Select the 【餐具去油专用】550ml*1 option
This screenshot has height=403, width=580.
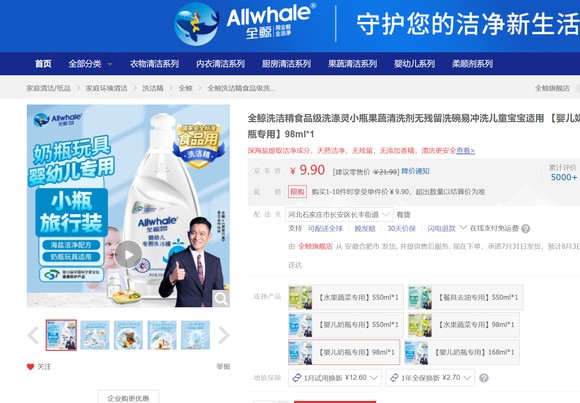pos(466,297)
